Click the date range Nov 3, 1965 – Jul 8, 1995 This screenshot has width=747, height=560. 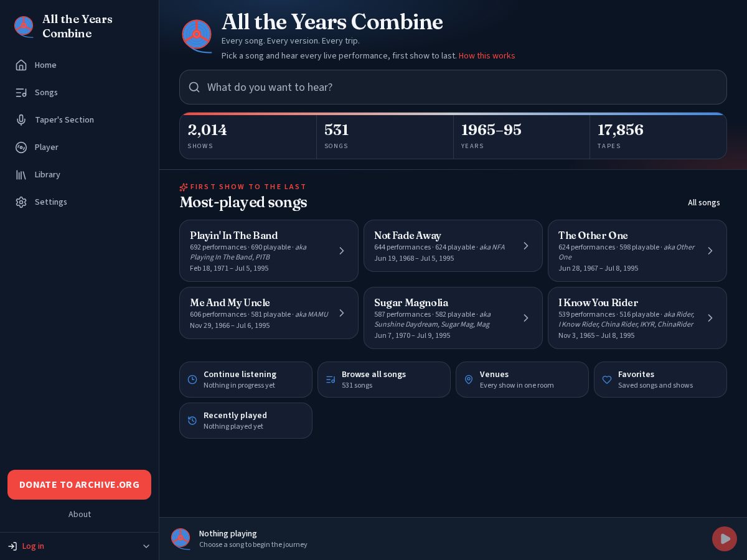pos(596,335)
